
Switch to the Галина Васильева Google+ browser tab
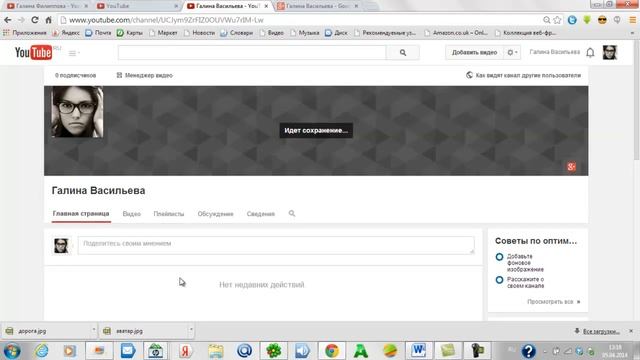[316, 6]
